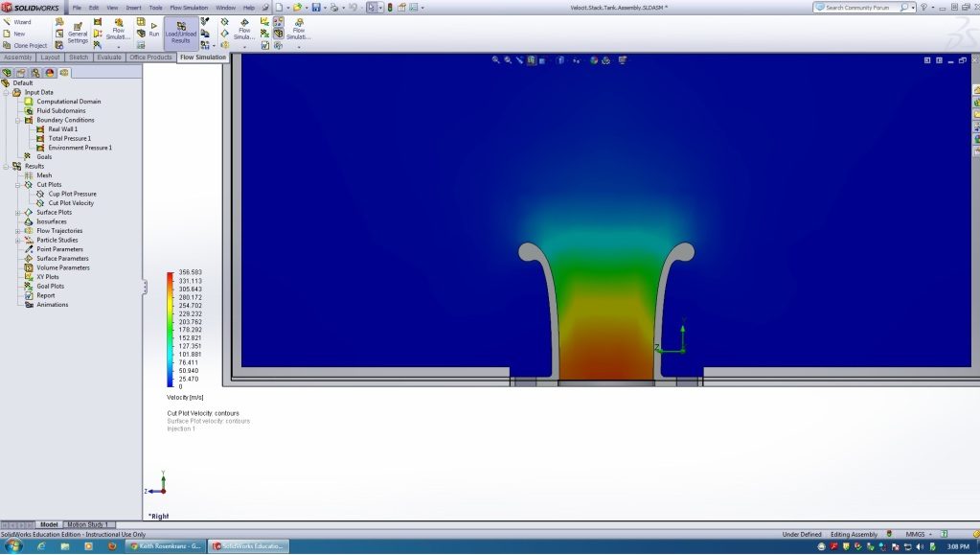Click View Settings monitor icon
The height and width of the screenshot is (555, 980).
(623, 60)
